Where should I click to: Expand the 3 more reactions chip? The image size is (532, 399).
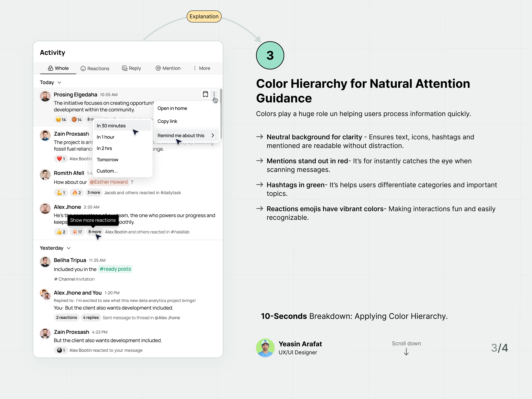[94, 193]
